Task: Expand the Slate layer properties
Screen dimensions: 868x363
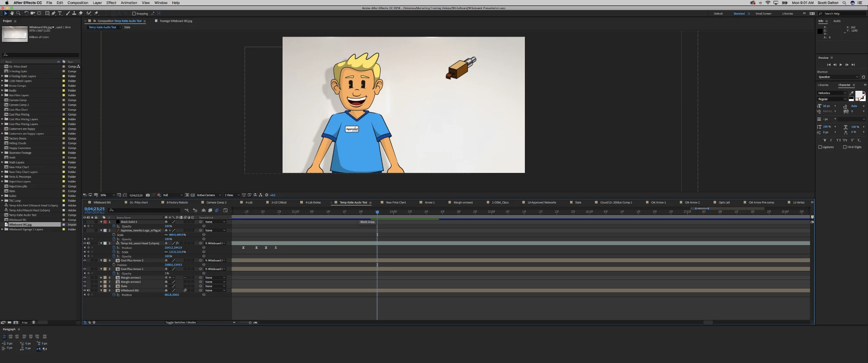Action: [101, 286]
